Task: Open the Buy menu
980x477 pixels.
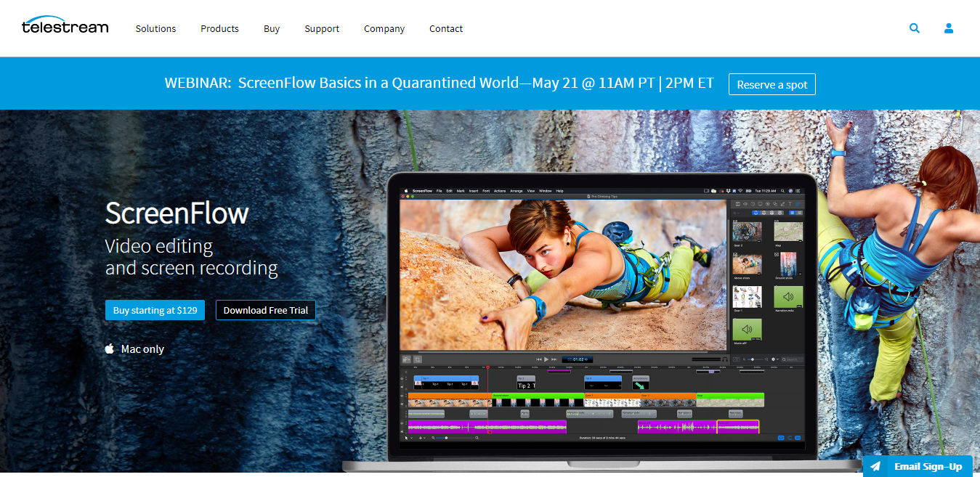Action: (x=272, y=29)
